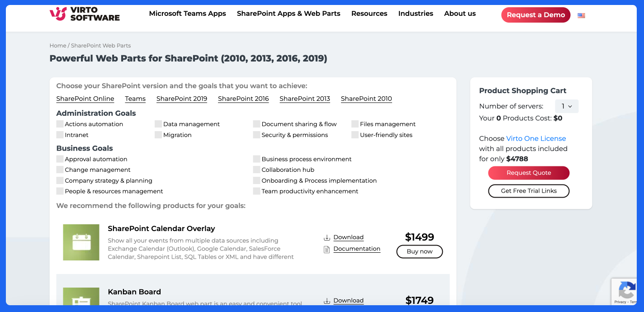Open the Resources menu

(x=369, y=14)
